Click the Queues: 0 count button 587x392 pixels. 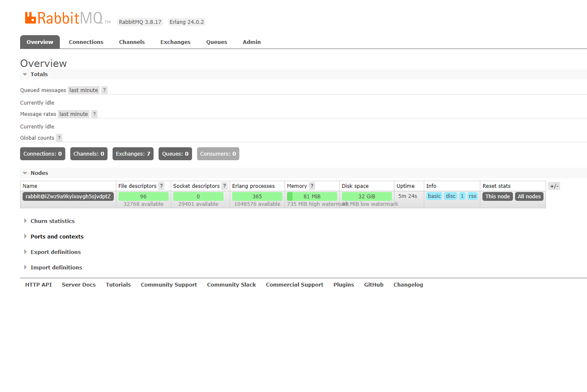coord(175,154)
